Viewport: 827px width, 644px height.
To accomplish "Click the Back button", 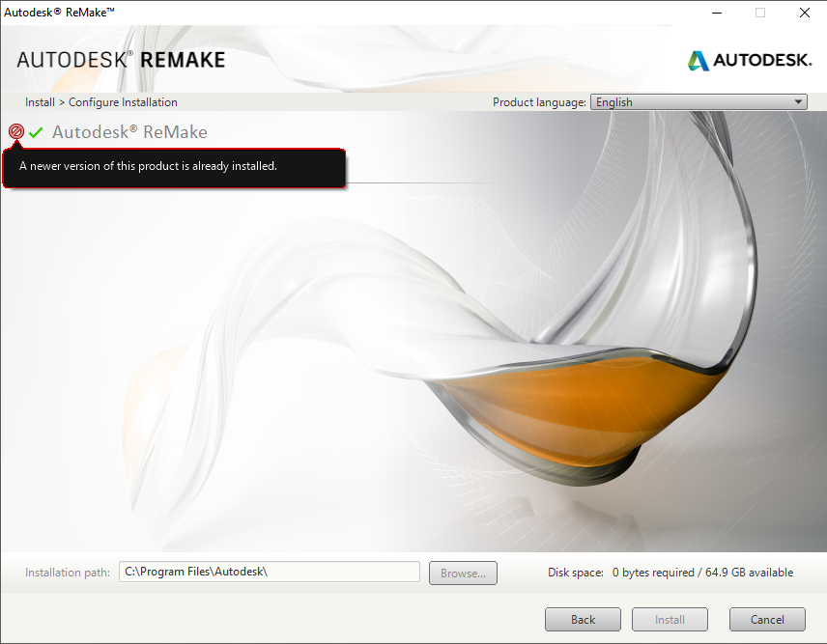I will click(583, 619).
